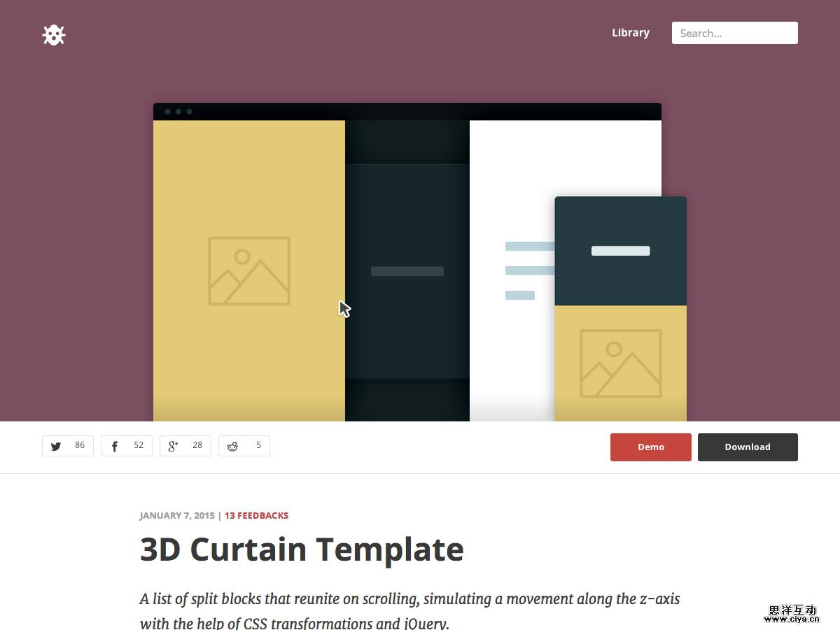Click the browser window dots in the mockup
Image resolution: width=840 pixels, height=630 pixels.
coord(178,111)
